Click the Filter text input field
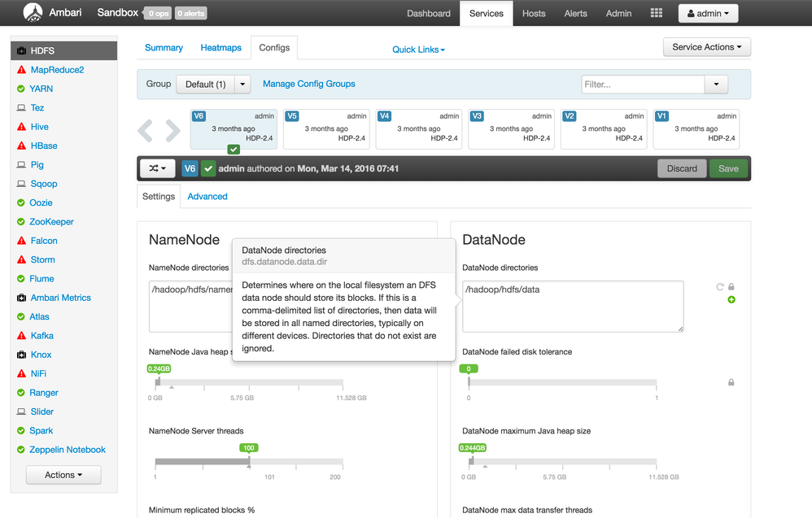The width and height of the screenshot is (812, 518). coord(643,85)
